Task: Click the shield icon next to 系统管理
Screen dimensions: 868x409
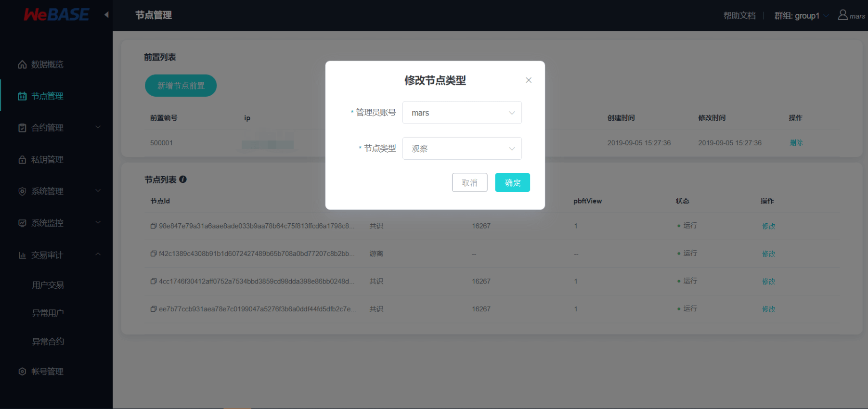Action: pos(22,192)
